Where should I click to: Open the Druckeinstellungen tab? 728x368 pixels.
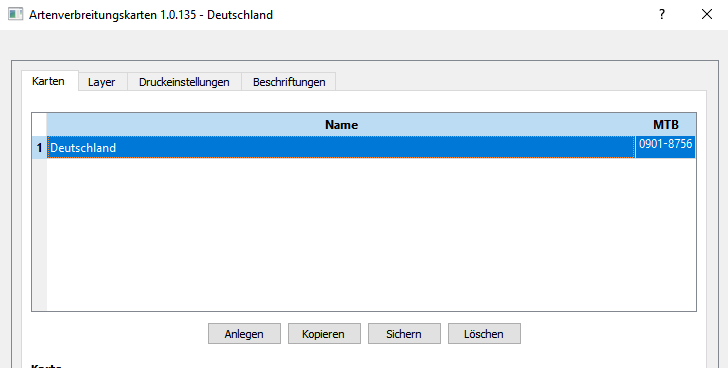coord(184,82)
